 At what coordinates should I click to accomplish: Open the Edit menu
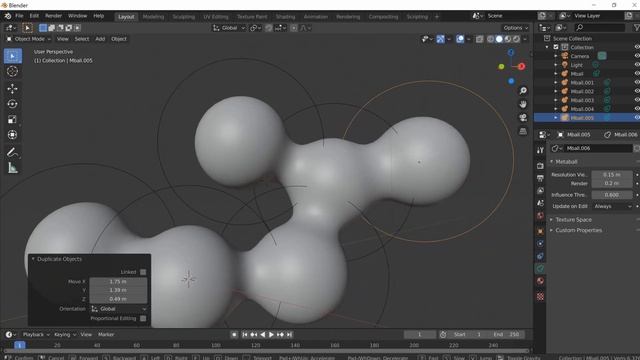coord(34,16)
